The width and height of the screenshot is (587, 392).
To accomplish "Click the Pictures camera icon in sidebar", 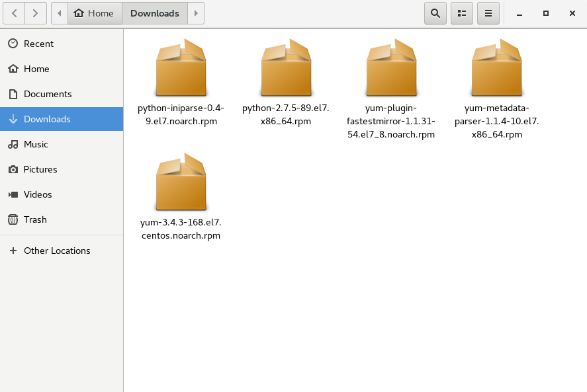I will [x=13, y=169].
